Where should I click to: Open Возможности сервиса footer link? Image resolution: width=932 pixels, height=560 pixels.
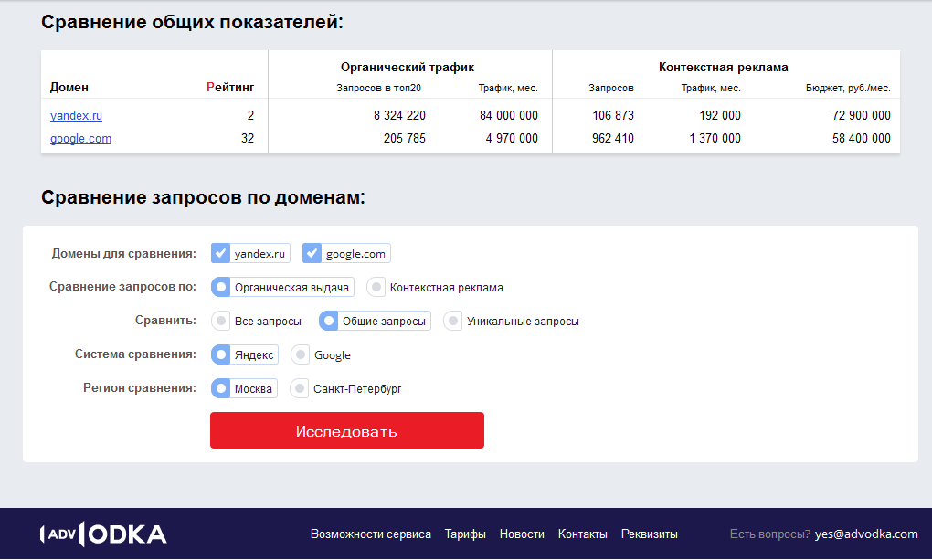pyautogui.click(x=371, y=534)
